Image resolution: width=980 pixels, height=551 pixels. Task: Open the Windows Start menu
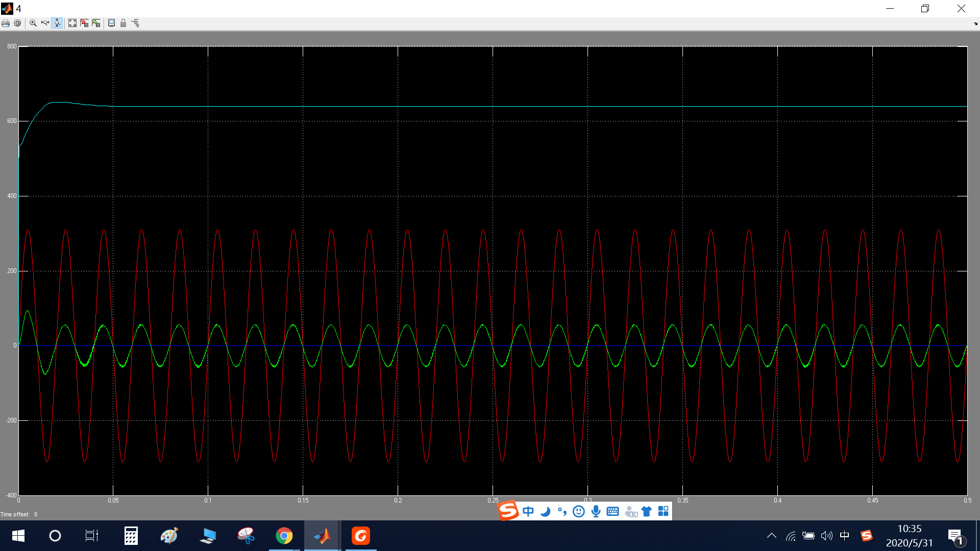point(18,536)
